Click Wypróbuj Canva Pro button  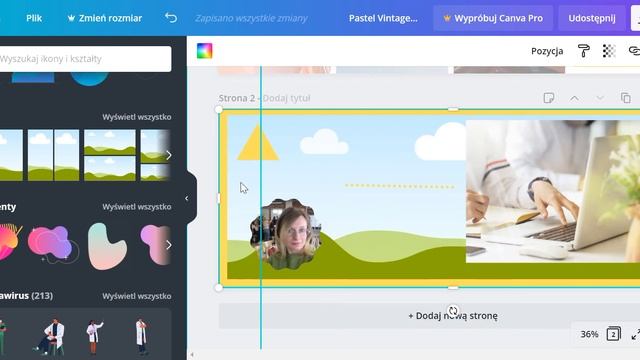click(x=493, y=18)
